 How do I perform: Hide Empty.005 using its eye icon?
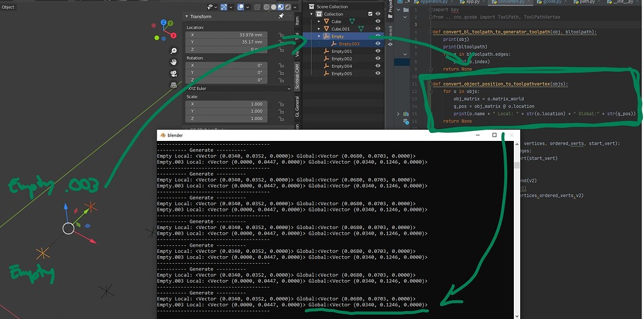pos(378,74)
